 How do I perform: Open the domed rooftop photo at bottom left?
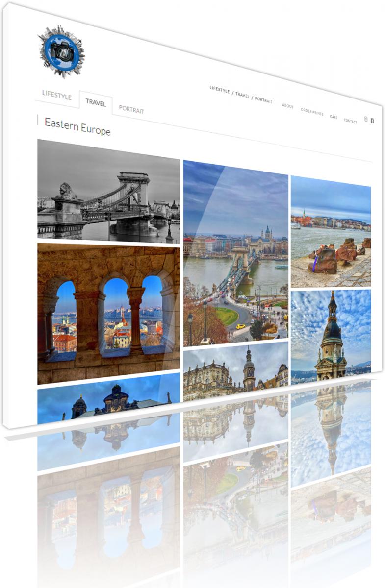[108, 399]
